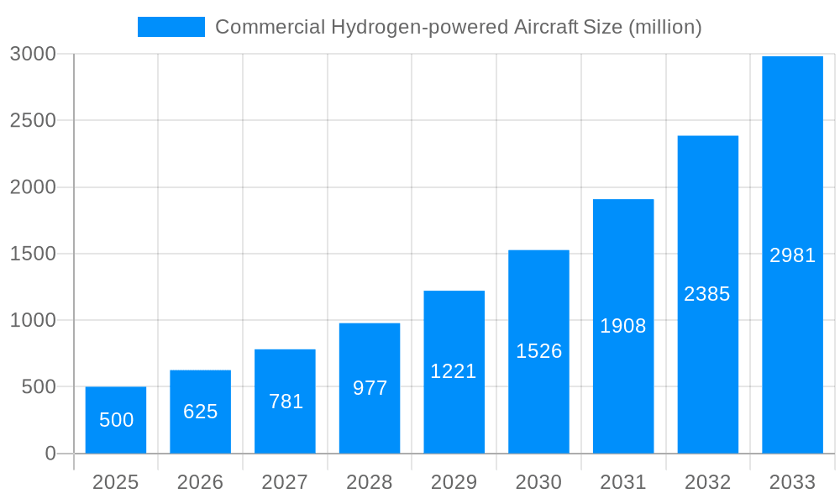Toggle the Commercial Hydrogen-powered Aircraft legend entry

coord(462,27)
